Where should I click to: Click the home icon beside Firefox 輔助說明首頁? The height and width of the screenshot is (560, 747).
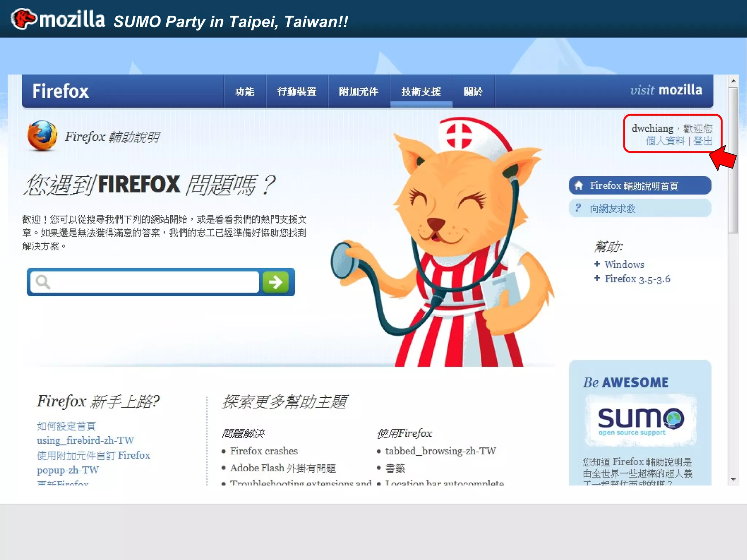[579, 186]
